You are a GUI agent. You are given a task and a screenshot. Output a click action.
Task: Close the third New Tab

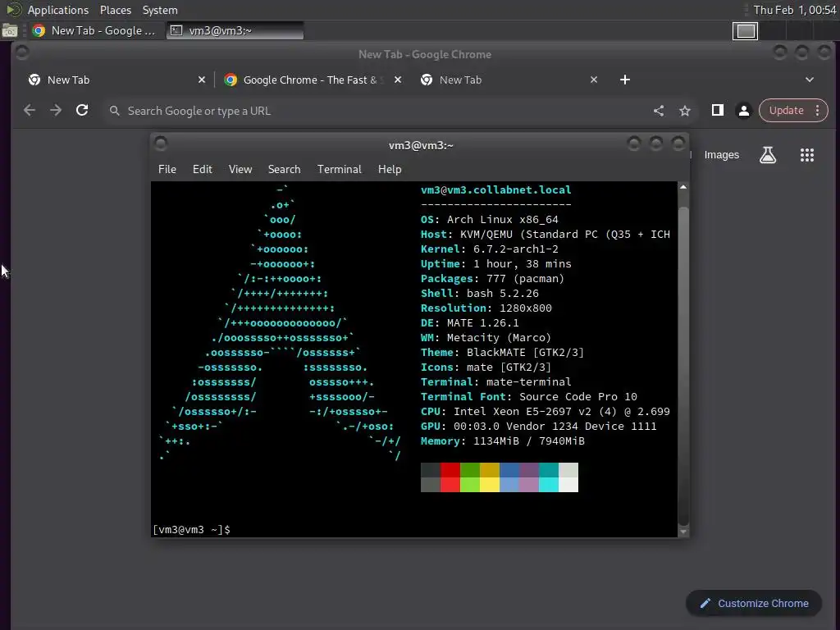pos(594,80)
